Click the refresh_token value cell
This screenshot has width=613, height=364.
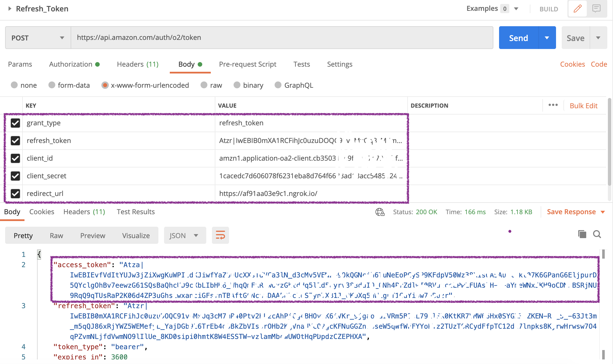click(311, 141)
